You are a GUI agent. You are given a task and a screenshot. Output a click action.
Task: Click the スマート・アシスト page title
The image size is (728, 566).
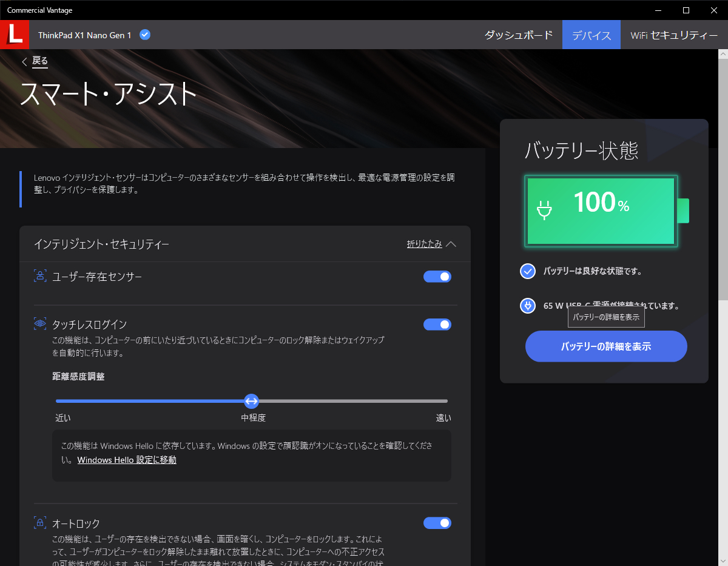pos(109,94)
